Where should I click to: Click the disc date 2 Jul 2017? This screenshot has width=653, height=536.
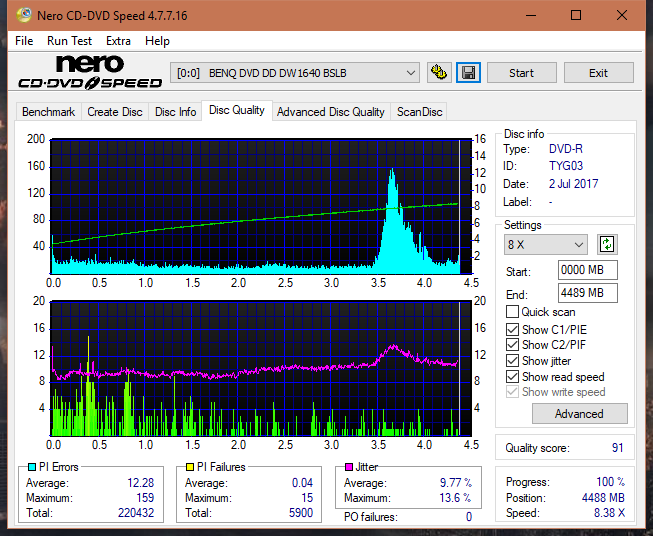(x=573, y=184)
